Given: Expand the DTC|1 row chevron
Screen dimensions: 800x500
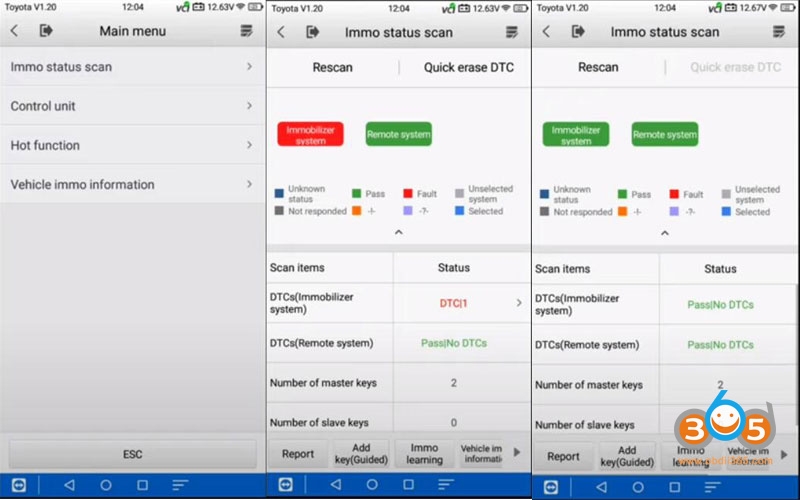Looking at the screenshot, I should click(519, 303).
